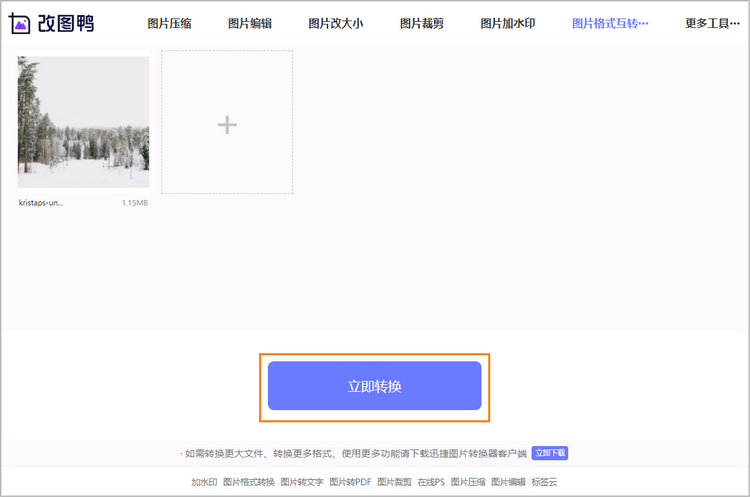Select the 图片格式互转 tab

coord(610,23)
